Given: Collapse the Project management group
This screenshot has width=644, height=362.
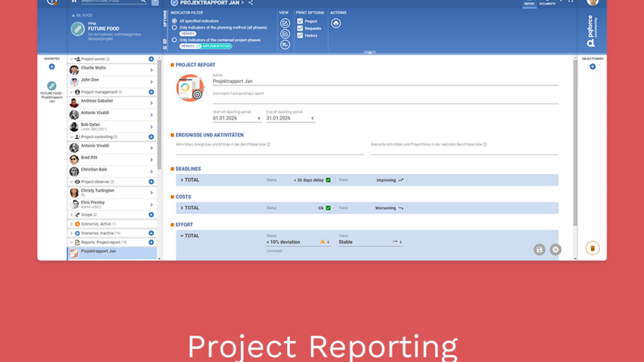Looking at the screenshot, I should [x=72, y=92].
